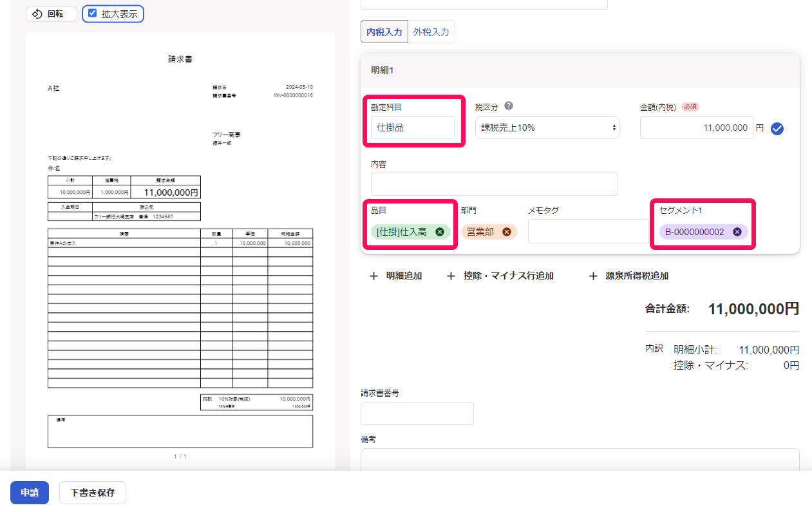Remove the B-0000000002 segment tag
Viewport: 812px width, 512px height.
click(737, 232)
